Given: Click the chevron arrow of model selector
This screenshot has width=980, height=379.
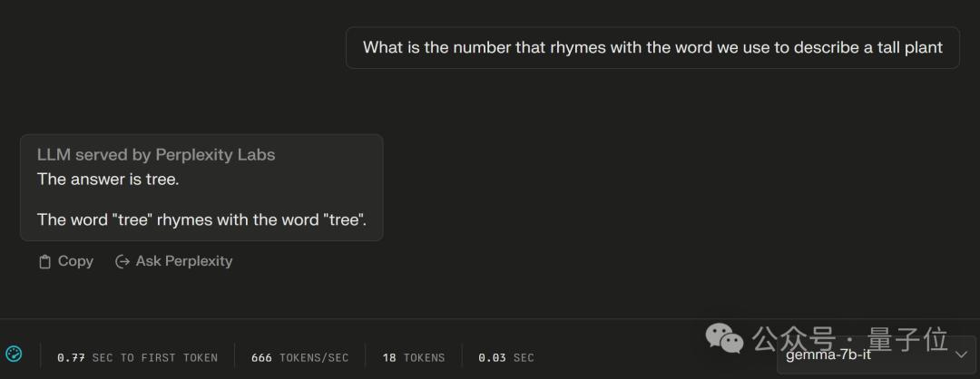Looking at the screenshot, I should point(961,354).
